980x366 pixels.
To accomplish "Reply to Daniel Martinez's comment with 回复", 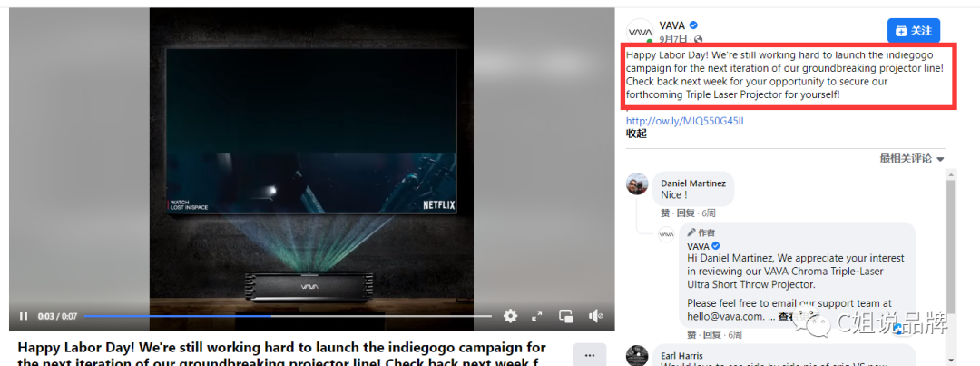I will [x=686, y=213].
